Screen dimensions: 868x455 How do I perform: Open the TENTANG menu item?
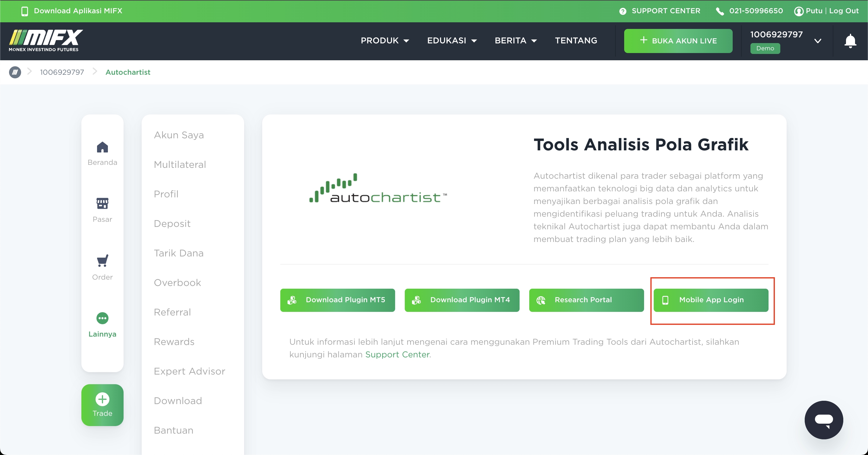[x=576, y=40]
